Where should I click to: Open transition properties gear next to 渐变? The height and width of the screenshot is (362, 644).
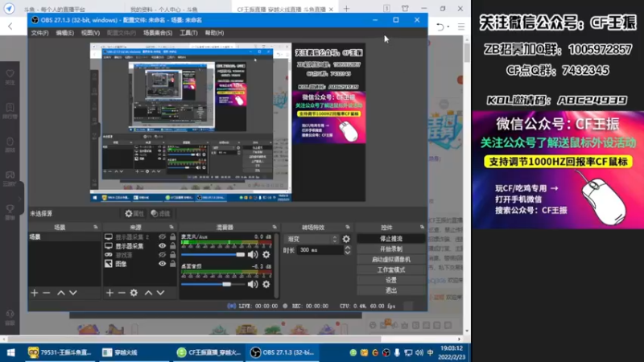coord(346,239)
